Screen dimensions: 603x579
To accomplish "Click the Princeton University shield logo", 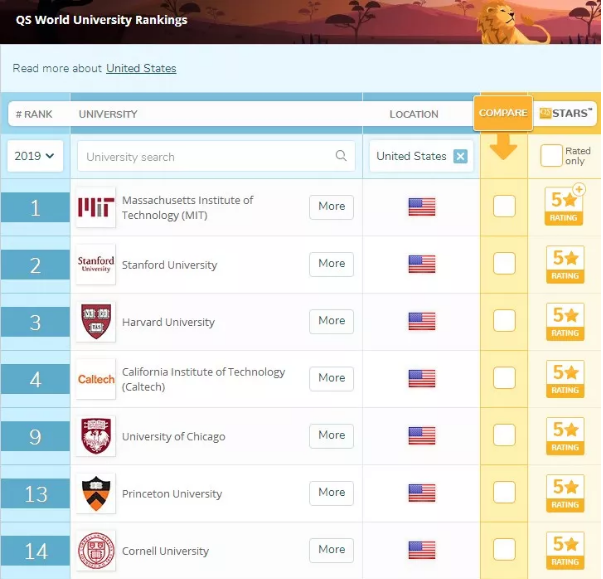I will pos(96,494).
